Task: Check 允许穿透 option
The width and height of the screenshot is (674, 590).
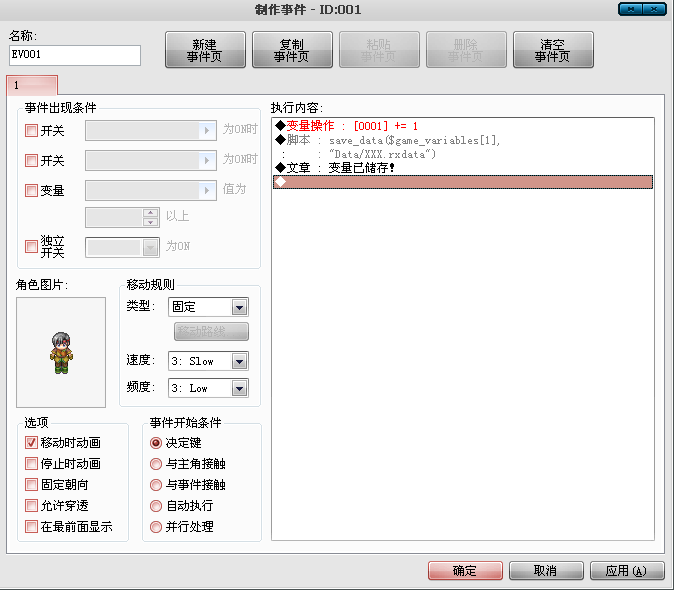Action: tap(31, 505)
